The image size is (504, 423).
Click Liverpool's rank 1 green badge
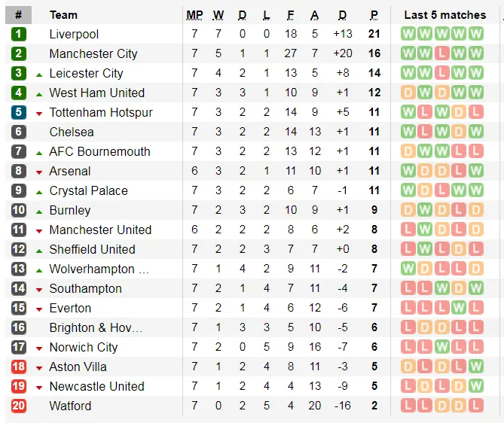[x=19, y=34]
